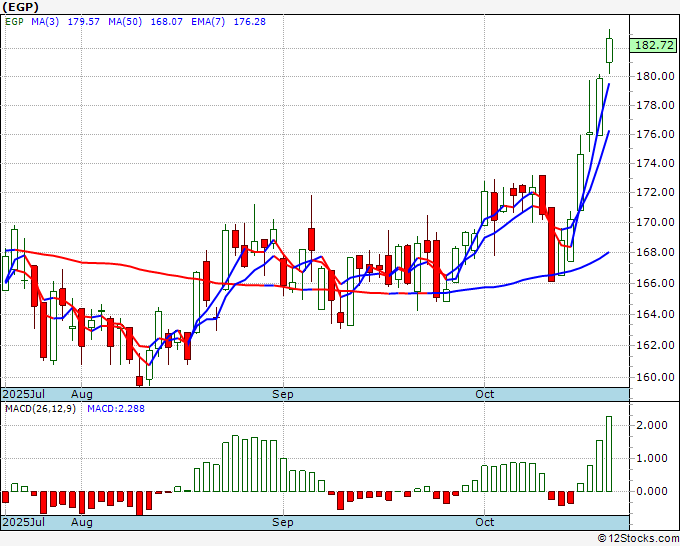Click Sep on the MACD panel time axis
680x546 pixels.
[283, 522]
